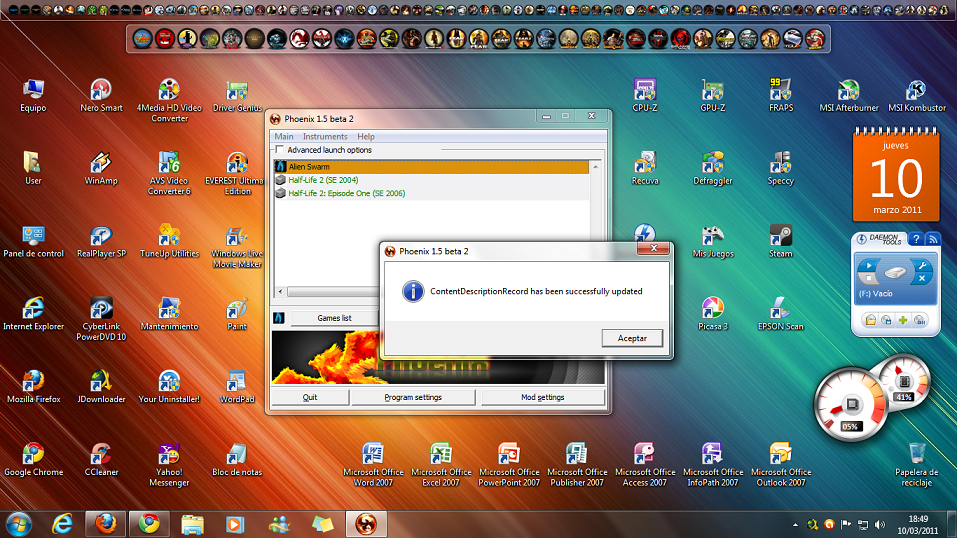Open Picasa 3 desktop shortcut
This screenshot has height=538, width=957.
pyautogui.click(x=713, y=314)
